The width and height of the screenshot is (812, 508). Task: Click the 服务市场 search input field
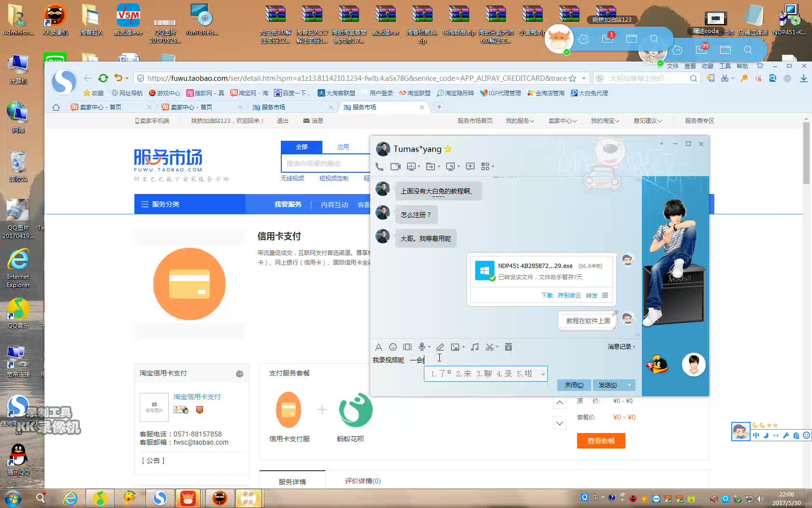pyautogui.click(x=326, y=164)
